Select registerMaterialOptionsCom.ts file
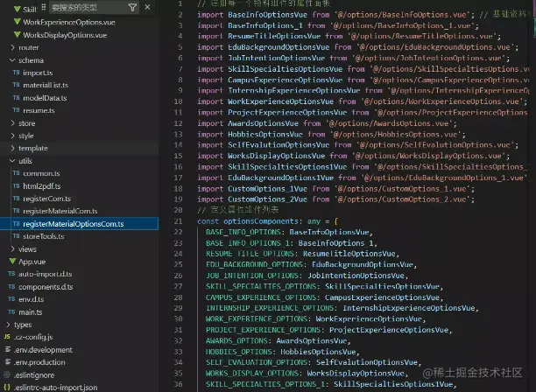The image size is (536, 392). (x=74, y=224)
